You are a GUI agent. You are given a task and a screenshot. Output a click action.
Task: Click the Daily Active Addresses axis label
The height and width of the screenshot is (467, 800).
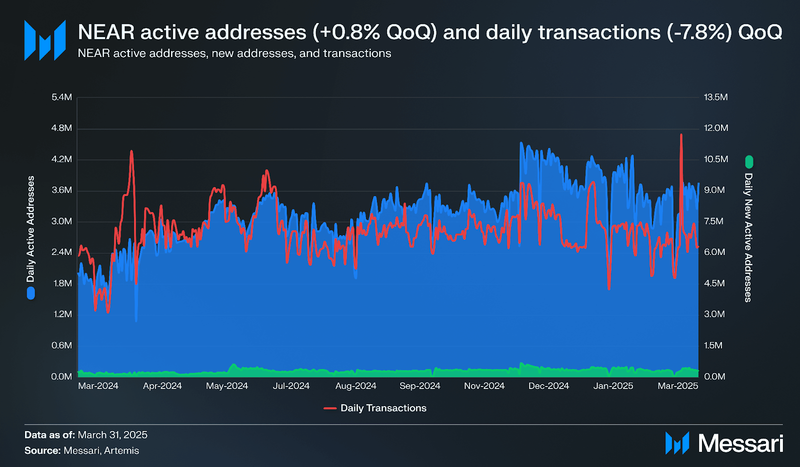click(31, 229)
